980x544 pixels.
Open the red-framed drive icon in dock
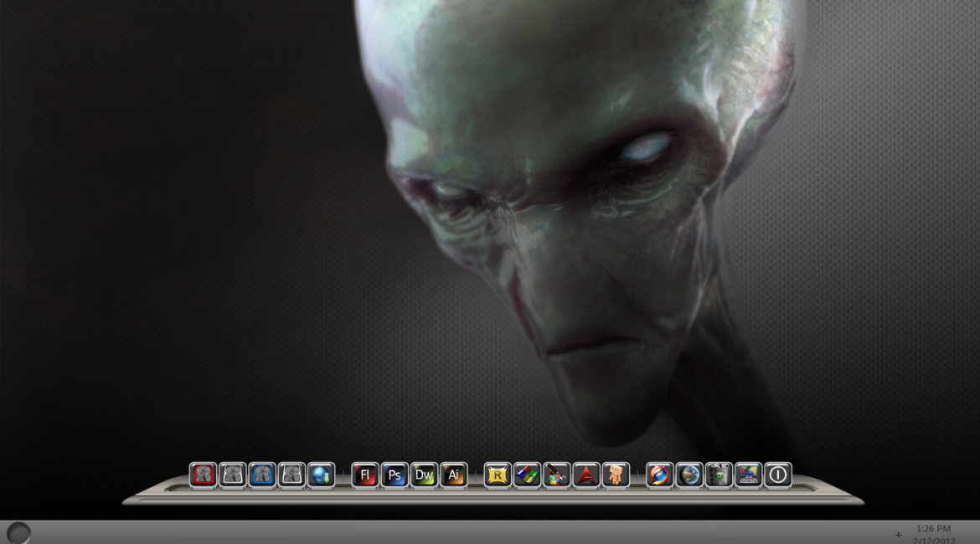pyautogui.click(x=203, y=475)
